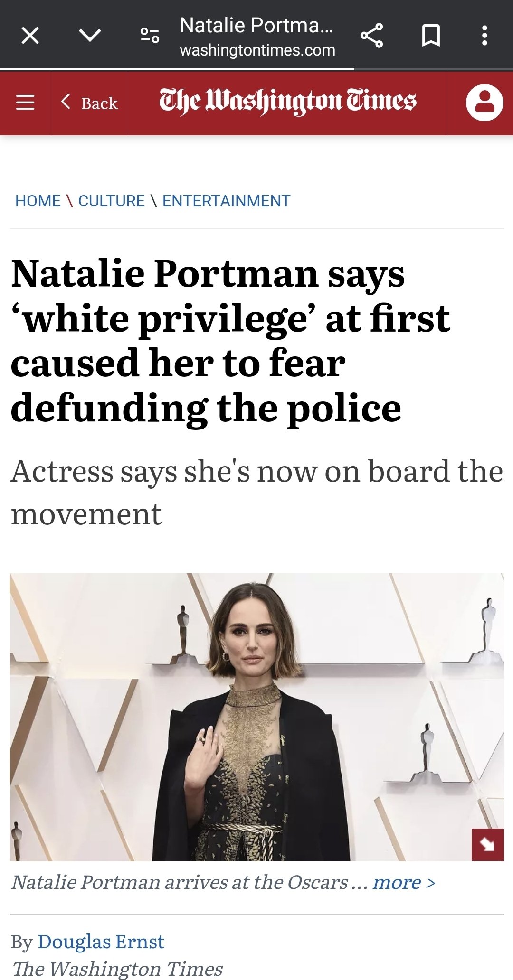
Task: Open the three-dot overflow menu
Action: (x=484, y=36)
